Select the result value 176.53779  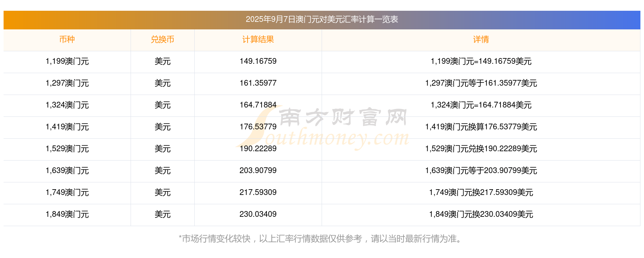[x=258, y=127]
